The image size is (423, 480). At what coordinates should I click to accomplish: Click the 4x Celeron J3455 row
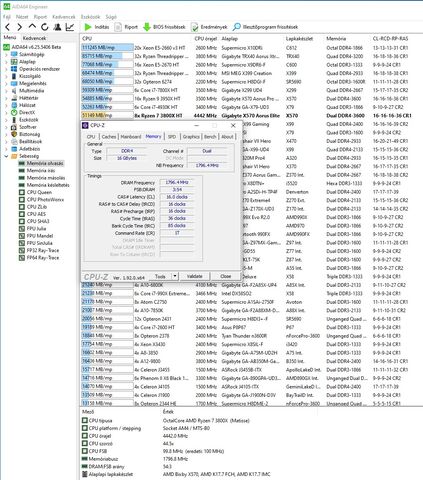click(x=251, y=369)
